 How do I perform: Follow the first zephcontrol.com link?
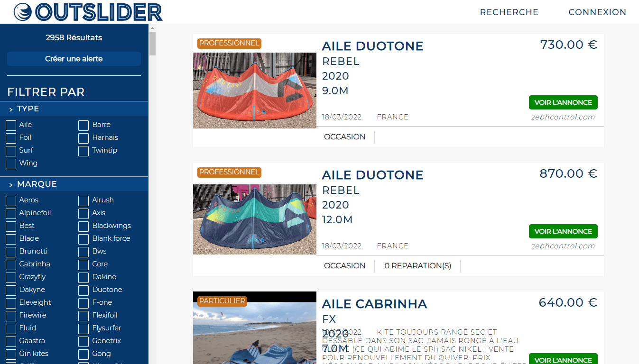coord(563,117)
